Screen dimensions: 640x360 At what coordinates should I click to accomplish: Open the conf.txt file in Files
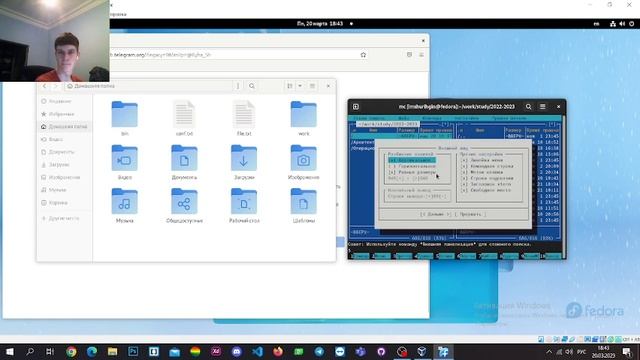184,115
